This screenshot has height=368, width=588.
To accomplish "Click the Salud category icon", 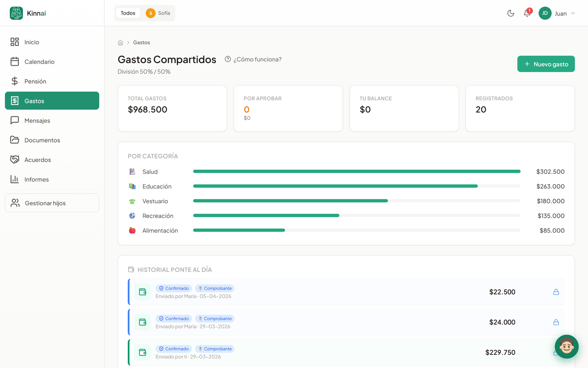I will pos(132,172).
